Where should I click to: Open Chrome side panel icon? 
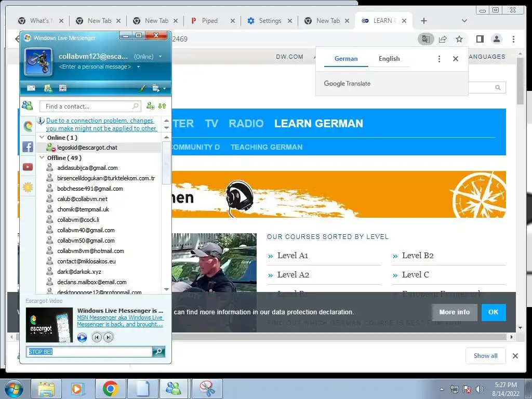point(480,39)
